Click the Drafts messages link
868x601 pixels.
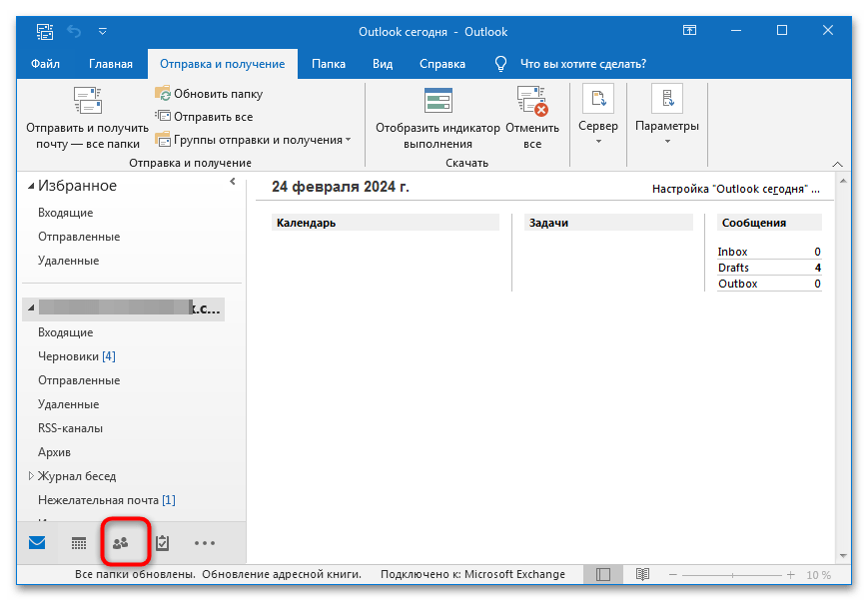pyautogui.click(x=733, y=268)
